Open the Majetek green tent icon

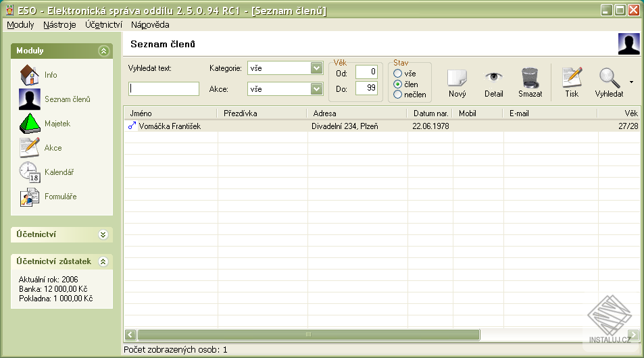(x=29, y=124)
